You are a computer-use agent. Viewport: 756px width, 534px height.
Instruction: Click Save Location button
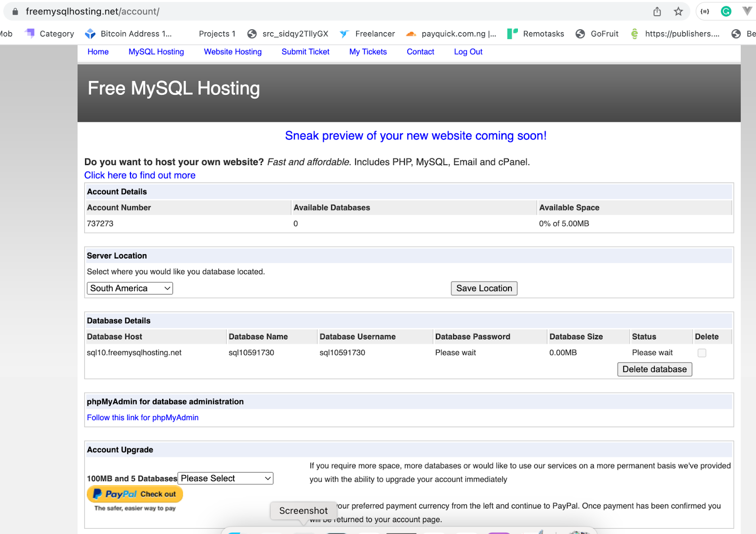484,288
